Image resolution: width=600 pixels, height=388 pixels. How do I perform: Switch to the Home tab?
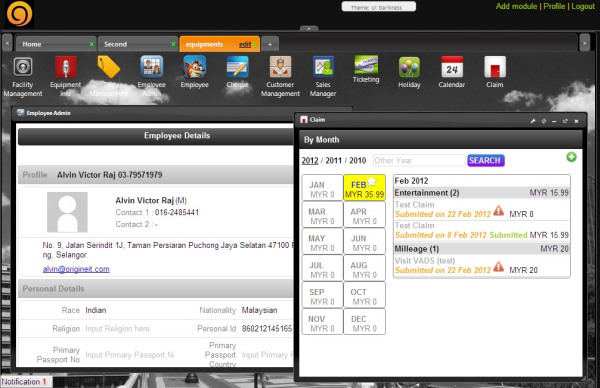click(32, 44)
